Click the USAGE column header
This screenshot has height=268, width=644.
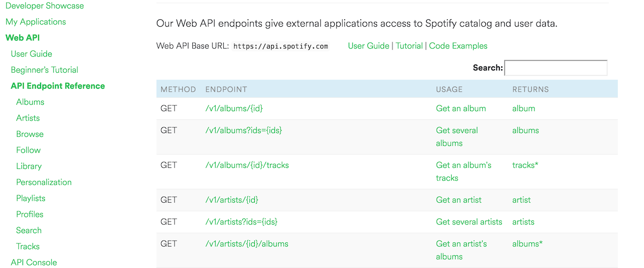coord(449,89)
